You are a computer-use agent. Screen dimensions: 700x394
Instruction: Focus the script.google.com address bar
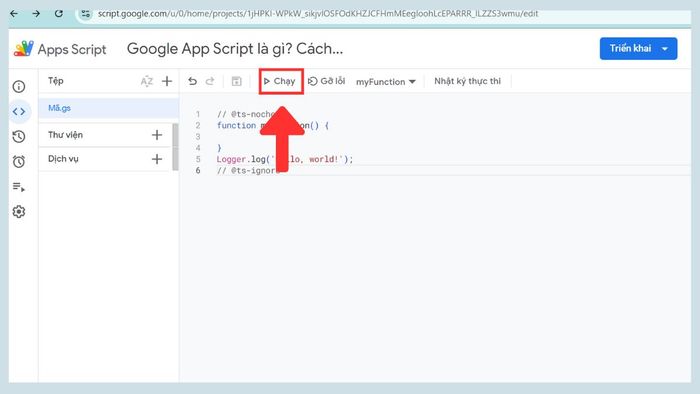318,14
